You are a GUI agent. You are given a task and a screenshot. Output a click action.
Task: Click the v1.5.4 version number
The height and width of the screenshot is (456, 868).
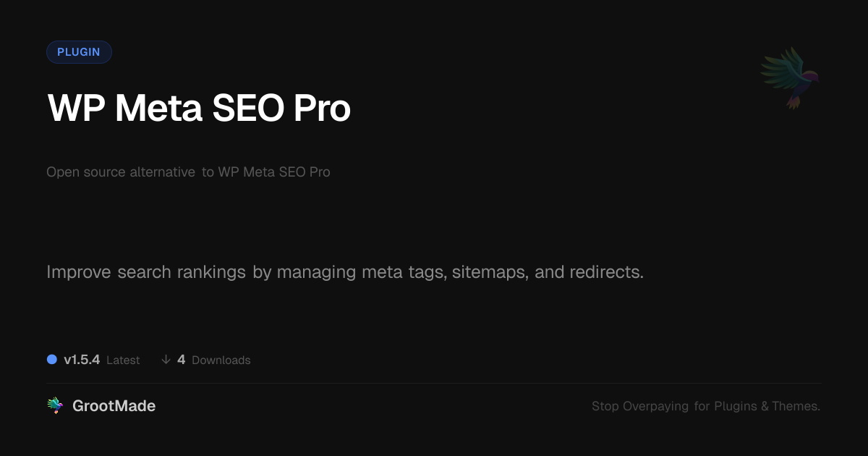tap(82, 360)
